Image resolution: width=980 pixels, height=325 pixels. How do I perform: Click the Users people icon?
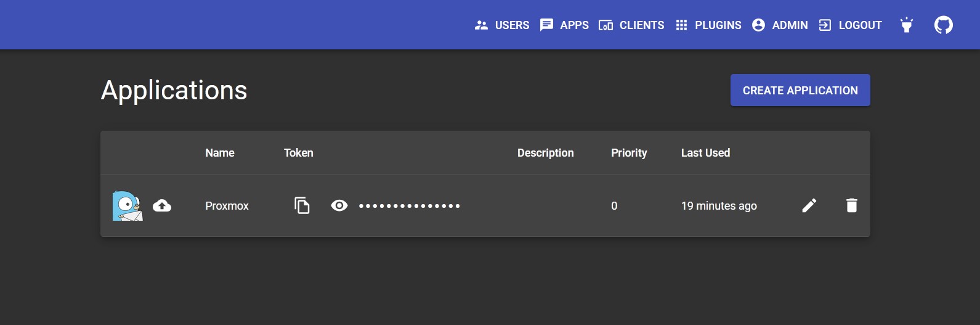click(482, 25)
